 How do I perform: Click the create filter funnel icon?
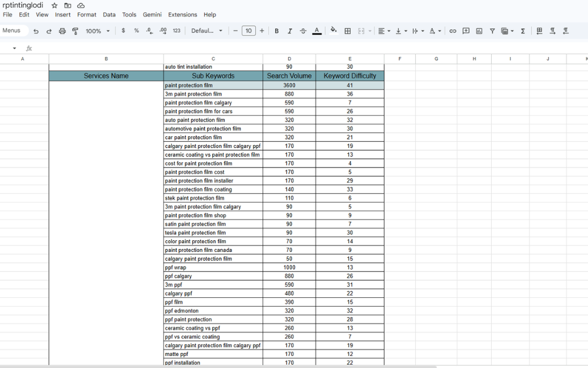pyautogui.click(x=492, y=31)
